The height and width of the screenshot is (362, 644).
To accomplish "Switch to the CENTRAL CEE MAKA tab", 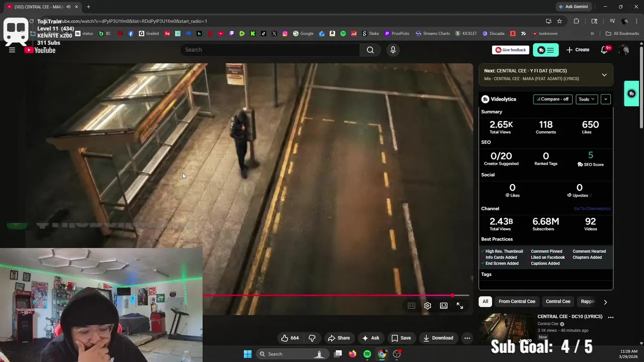I will [41, 7].
